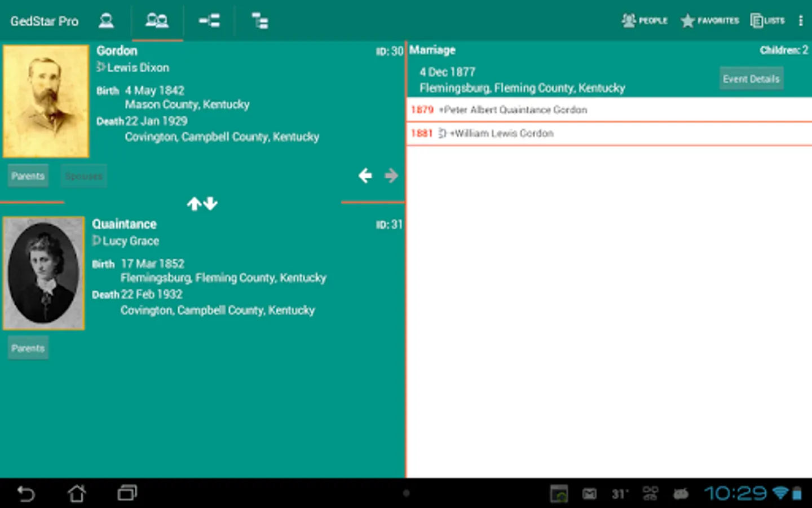Tap the Gordon surname heading
This screenshot has height=508, width=812.
117,51
